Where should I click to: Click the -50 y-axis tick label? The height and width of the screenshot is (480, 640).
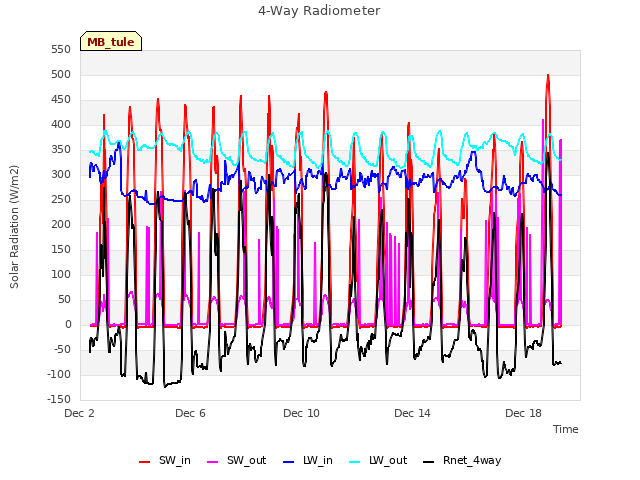62,349
